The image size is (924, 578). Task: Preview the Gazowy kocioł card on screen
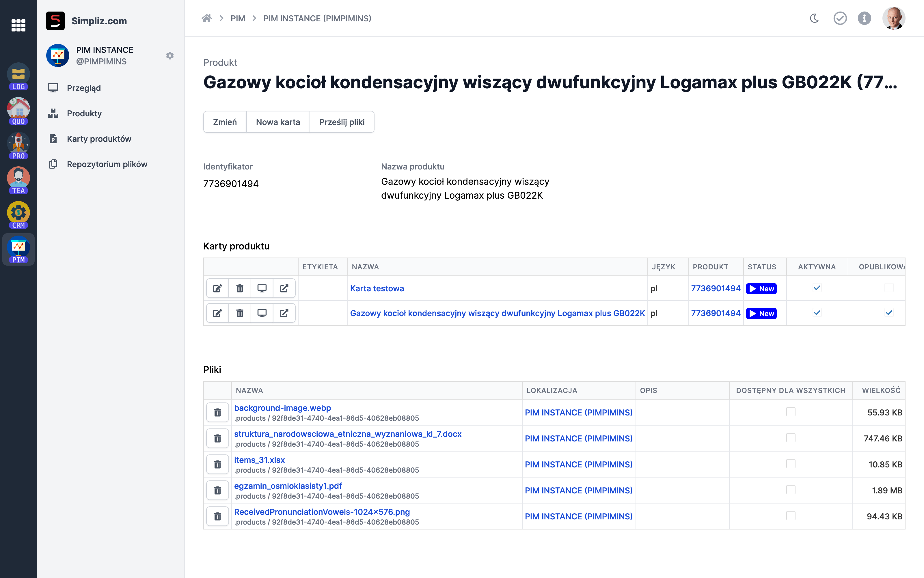tap(262, 313)
